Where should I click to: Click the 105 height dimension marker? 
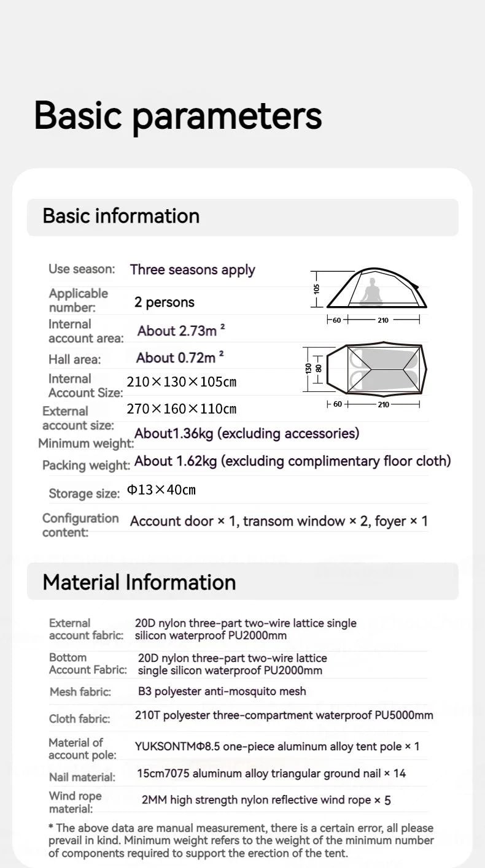(317, 288)
